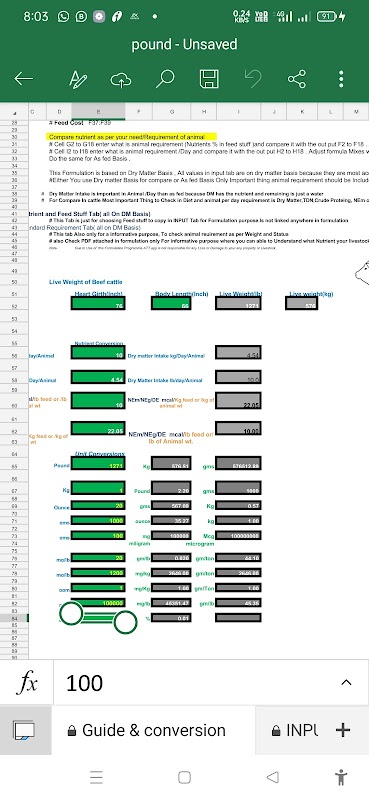Tap the back arrow icon

[23, 79]
